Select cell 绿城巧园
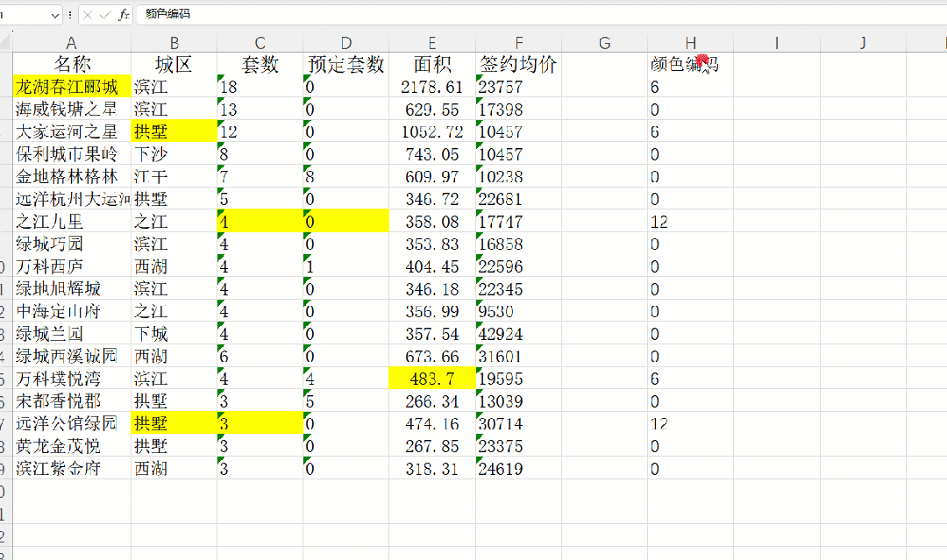 (72, 244)
